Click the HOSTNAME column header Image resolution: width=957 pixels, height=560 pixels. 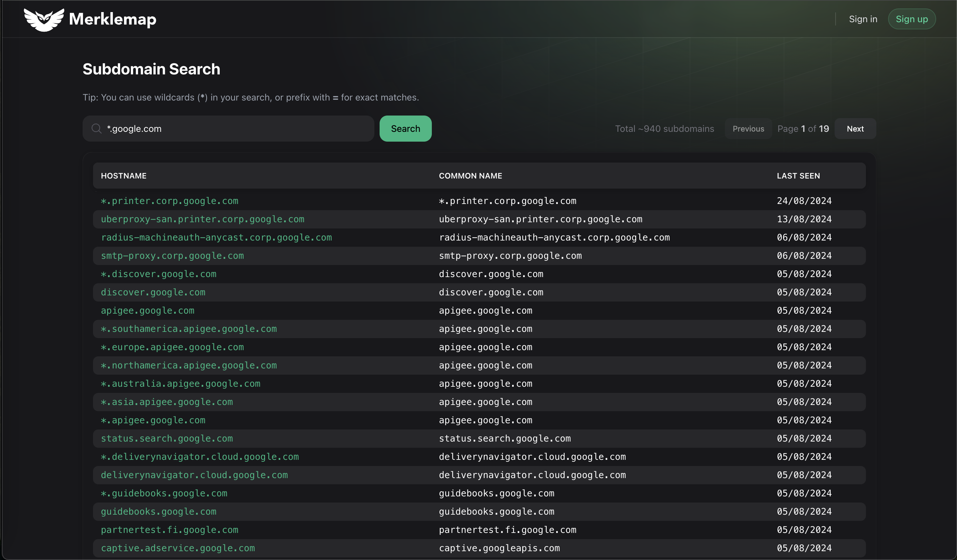click(123, 176)
